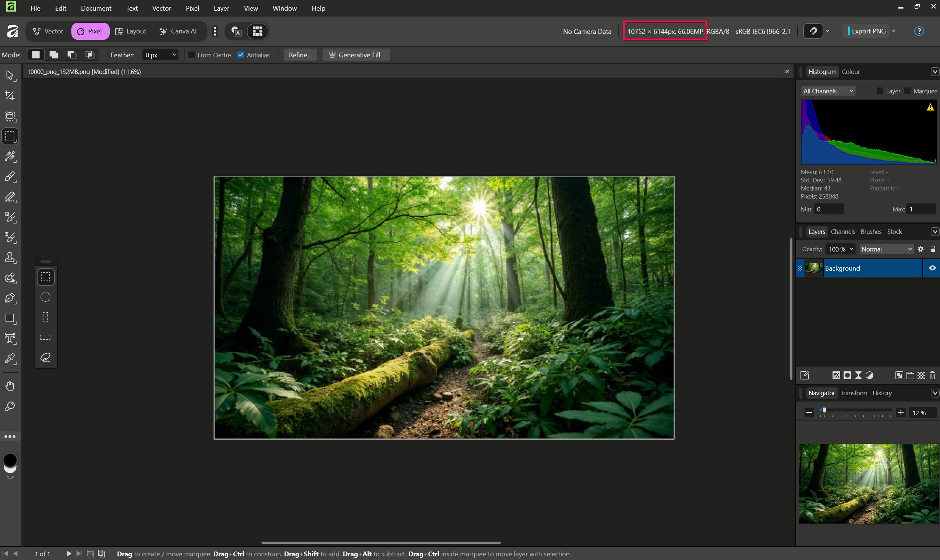This screenshot has height=560, width=940.
Task: Click the Navigator forest preview thumbnail
Action: tap(868, 483)
